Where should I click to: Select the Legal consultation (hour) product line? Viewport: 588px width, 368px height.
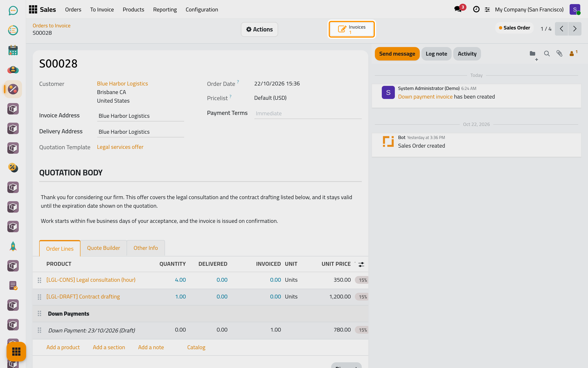[x=91, y=280]
